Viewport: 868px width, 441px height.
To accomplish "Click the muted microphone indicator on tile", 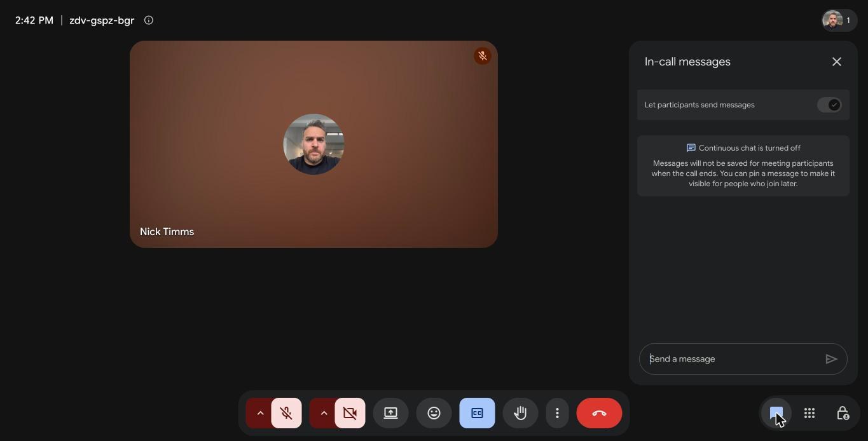I will point(483,56).
